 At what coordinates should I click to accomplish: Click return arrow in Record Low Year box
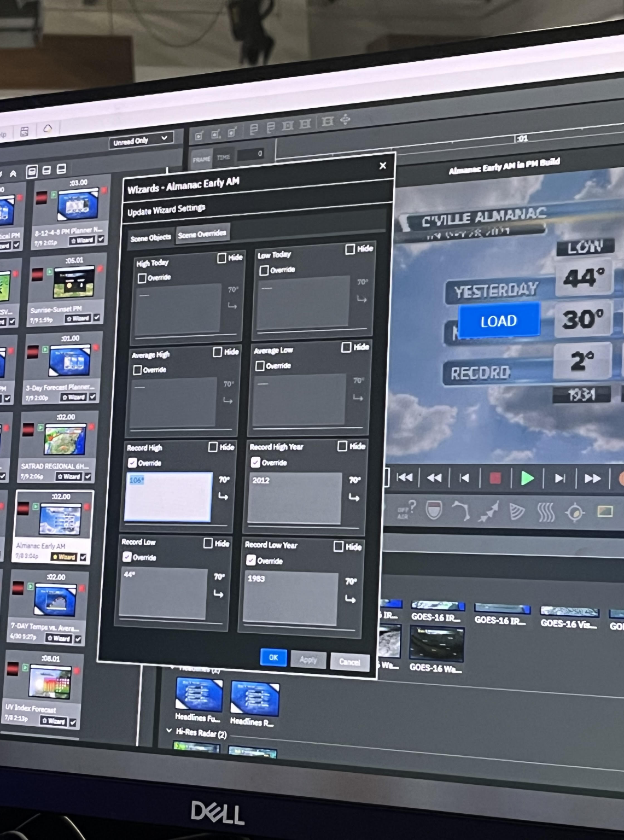tap(350, 600)
